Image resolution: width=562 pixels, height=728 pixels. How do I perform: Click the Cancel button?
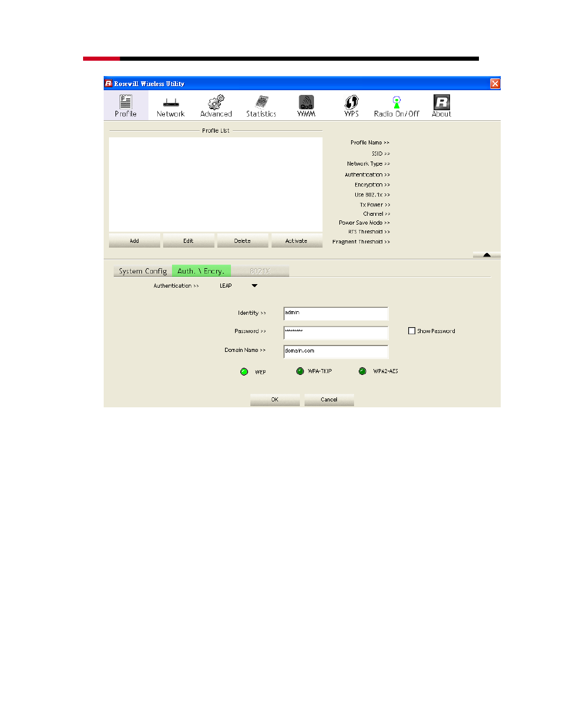click(x=329, y=400)
